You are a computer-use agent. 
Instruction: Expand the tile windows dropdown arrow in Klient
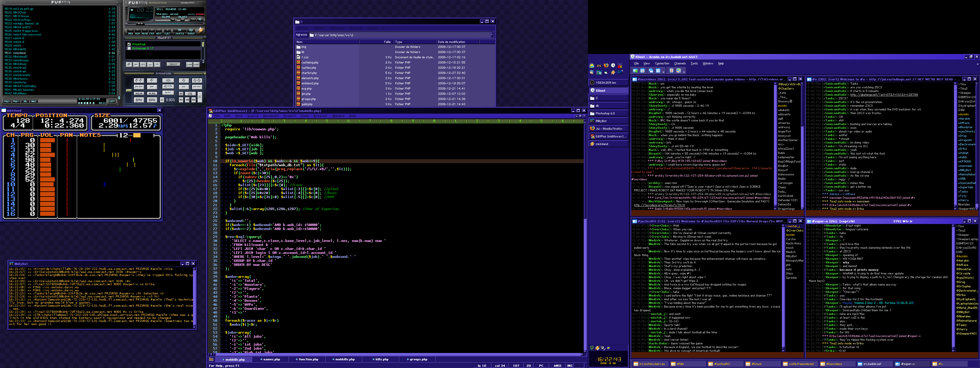(663, 72)
